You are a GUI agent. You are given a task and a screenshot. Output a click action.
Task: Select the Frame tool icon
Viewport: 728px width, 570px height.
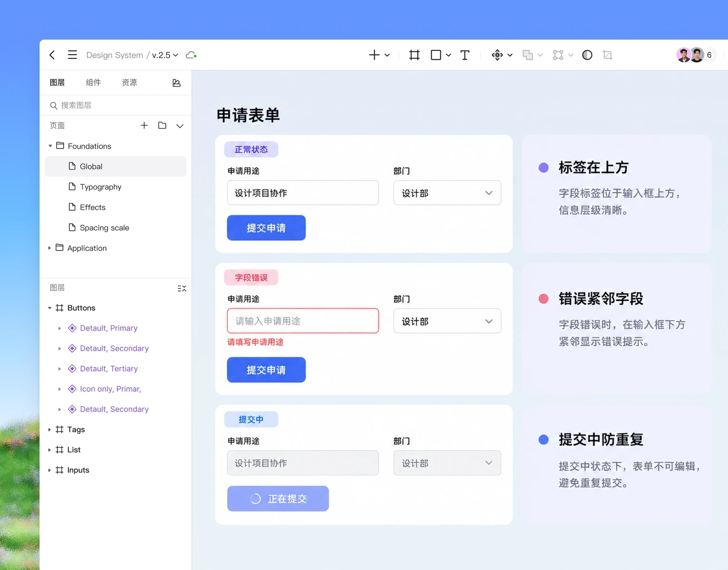point(414,55)
